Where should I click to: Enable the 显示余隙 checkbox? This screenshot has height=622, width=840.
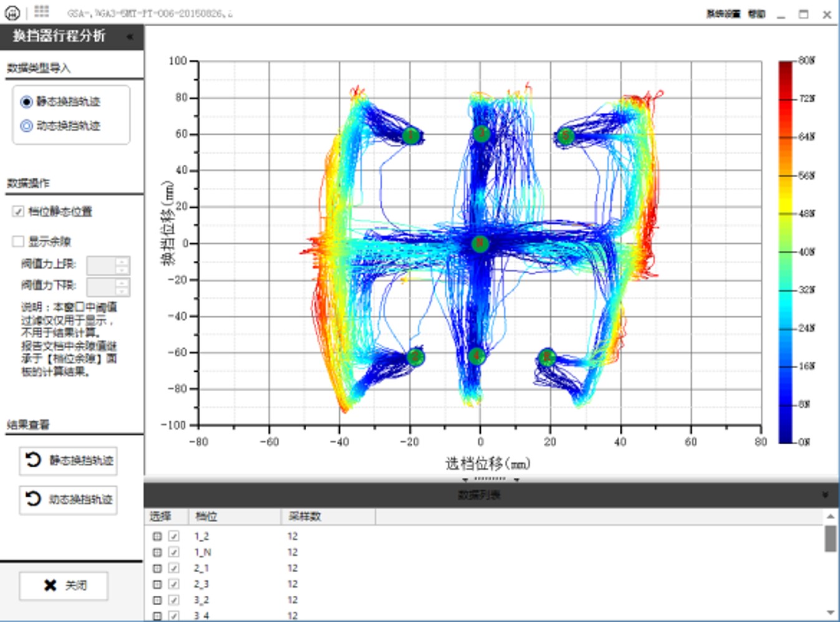click(18, 241)
